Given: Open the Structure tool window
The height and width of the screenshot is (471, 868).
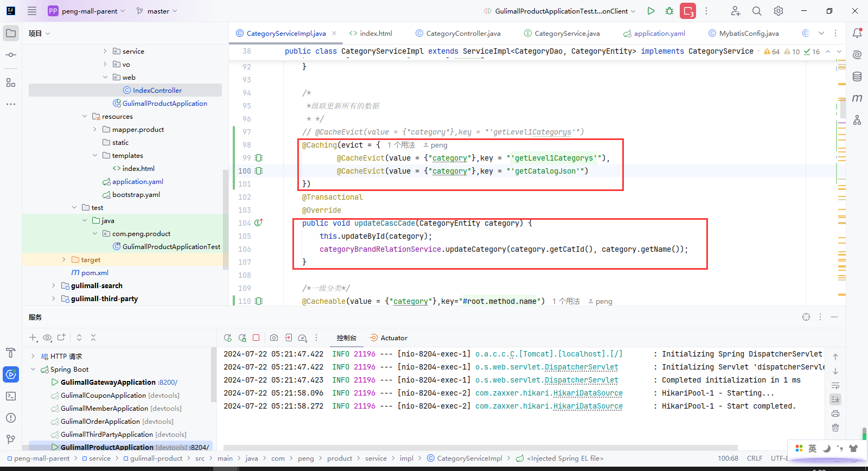Looking at the screenshot, I should 11,82.
